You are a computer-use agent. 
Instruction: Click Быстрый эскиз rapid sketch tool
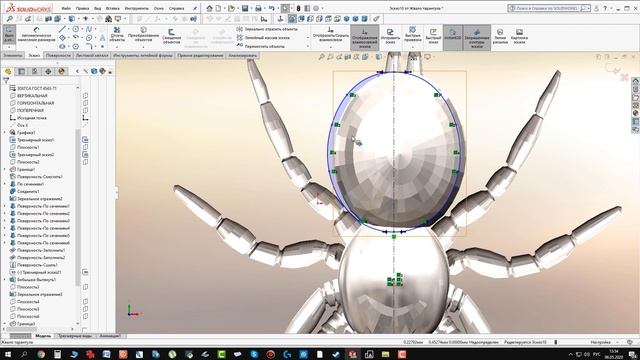433,36
